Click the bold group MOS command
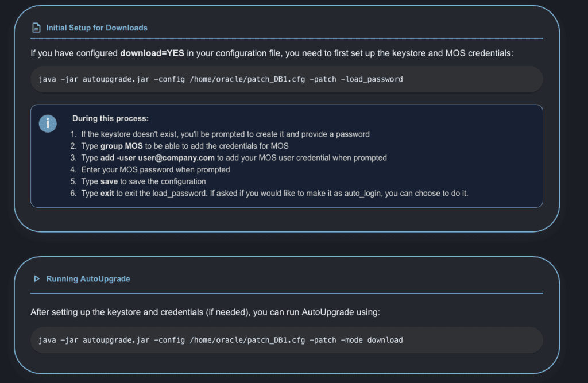588x383 pixels. click(126, 146)
